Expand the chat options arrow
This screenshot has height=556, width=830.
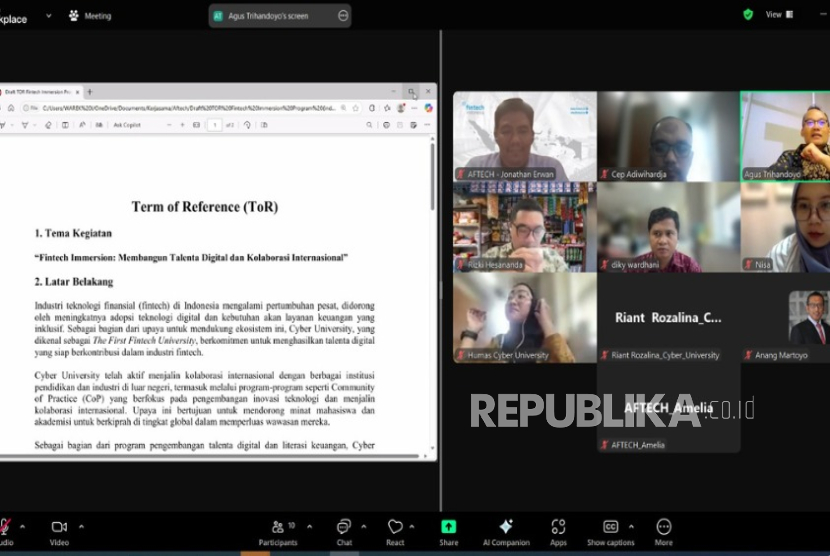pos(364,525)
